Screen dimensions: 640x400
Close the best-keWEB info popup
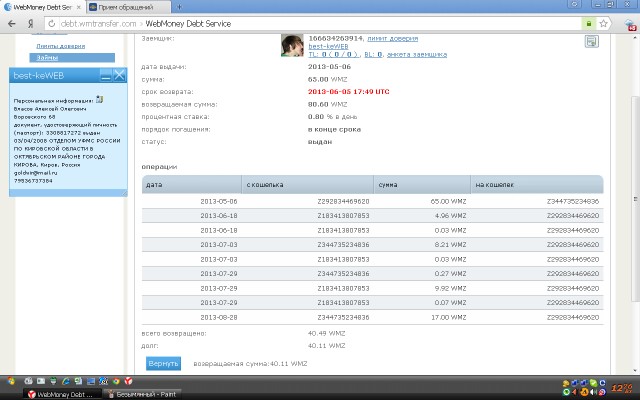coord(119,75)
